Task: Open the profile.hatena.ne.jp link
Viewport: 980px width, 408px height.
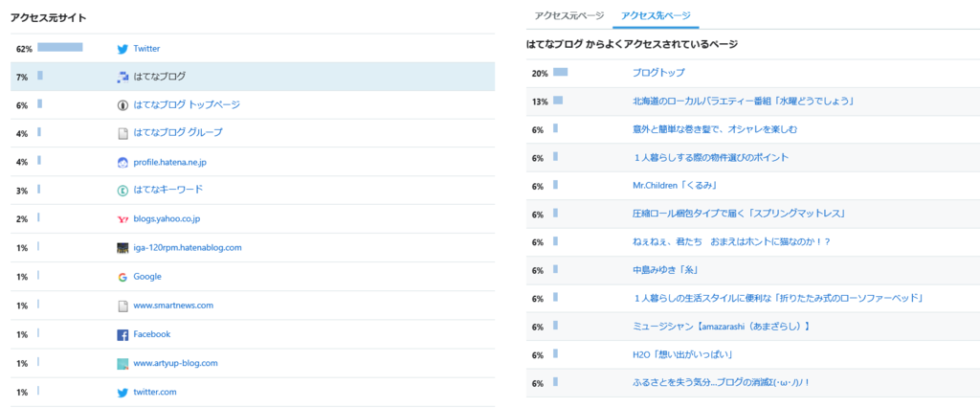Action: (170, 162)
